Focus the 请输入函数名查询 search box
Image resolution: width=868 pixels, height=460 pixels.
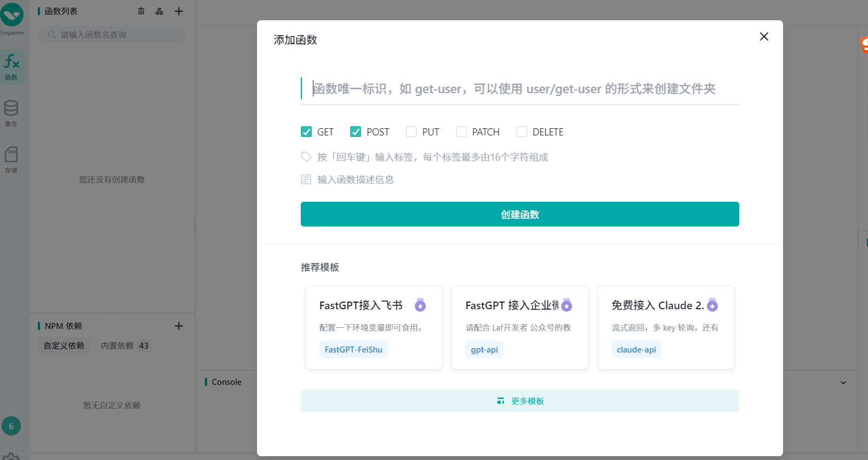click(112, 35)
